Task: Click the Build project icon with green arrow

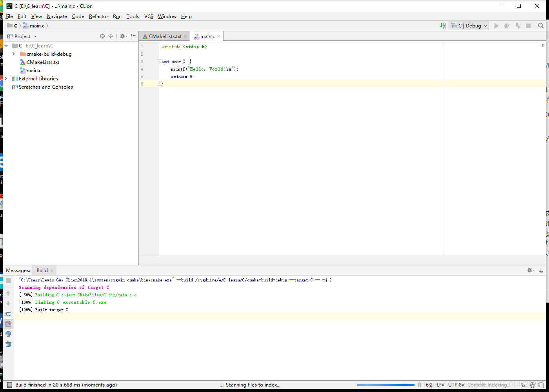Action: [443, 26]
